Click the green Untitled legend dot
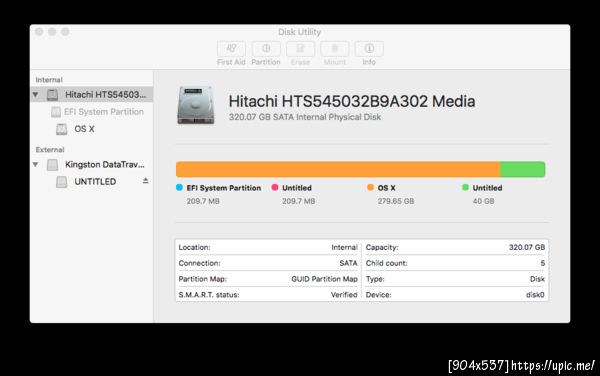Screen dimensions: 600x376 (x=465, y=187)
